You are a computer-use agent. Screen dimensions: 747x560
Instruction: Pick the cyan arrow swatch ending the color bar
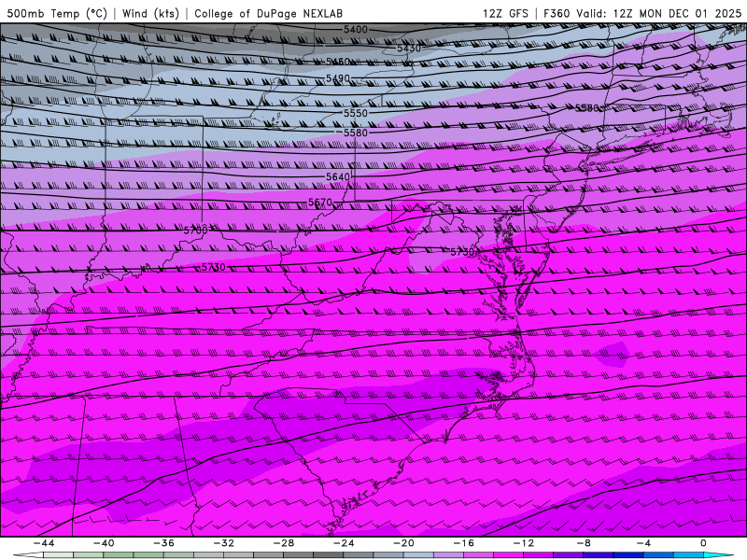tap(718, 555)
